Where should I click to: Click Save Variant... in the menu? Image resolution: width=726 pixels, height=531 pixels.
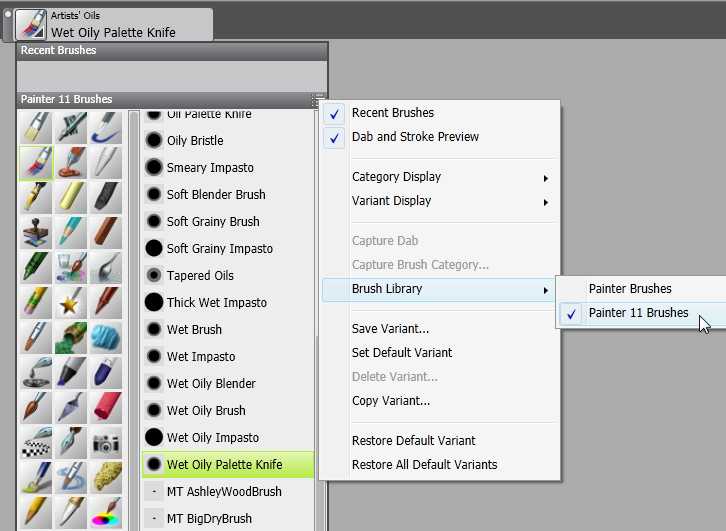click(x=390, y=329)
